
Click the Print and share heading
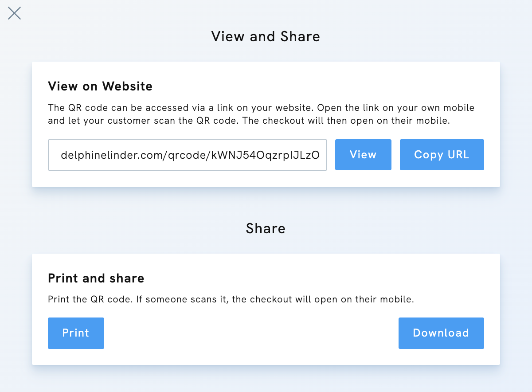coord(96,278)
